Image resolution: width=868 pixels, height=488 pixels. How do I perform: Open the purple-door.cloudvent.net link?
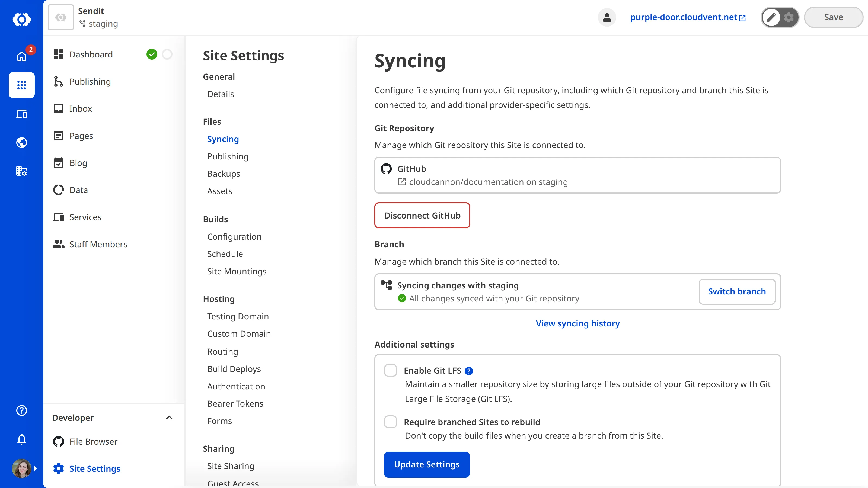688,17
